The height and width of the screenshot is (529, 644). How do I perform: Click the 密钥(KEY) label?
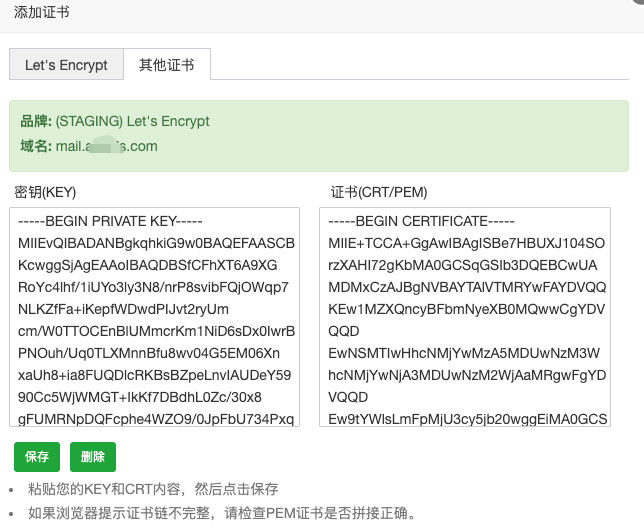tap(45, 192)
